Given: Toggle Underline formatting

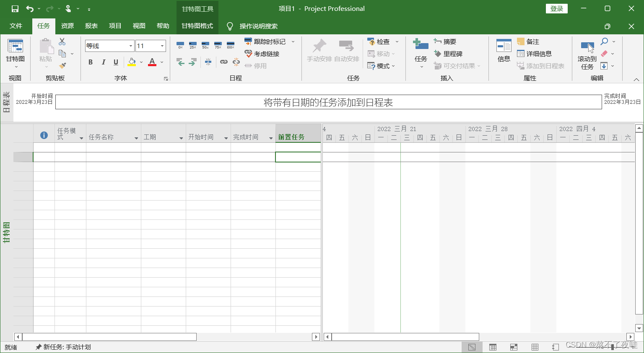Looking at the screenshot, I should [116, 62].
